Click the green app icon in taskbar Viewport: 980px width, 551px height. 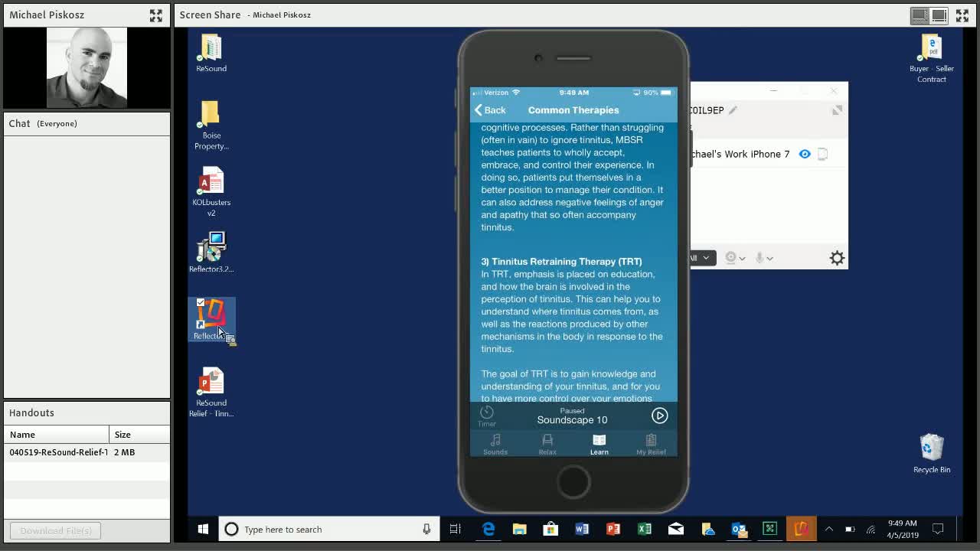coord(770,529)
